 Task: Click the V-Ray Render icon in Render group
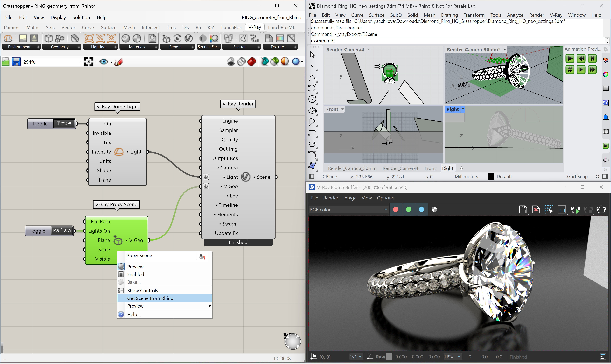(189, 38)
